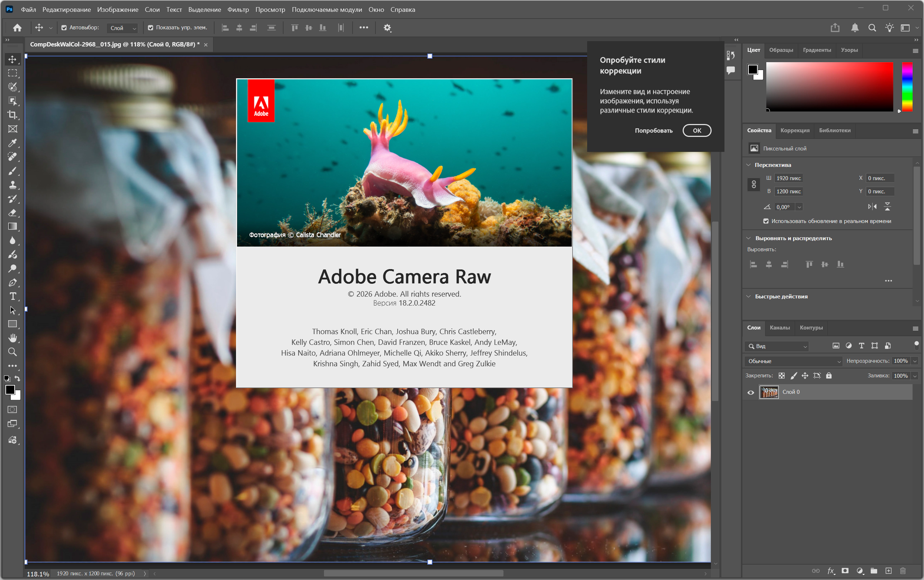Open the Слой auto-select dropdown
The height and width of the screenshot is (580, 924).
(x=123, y=28)
